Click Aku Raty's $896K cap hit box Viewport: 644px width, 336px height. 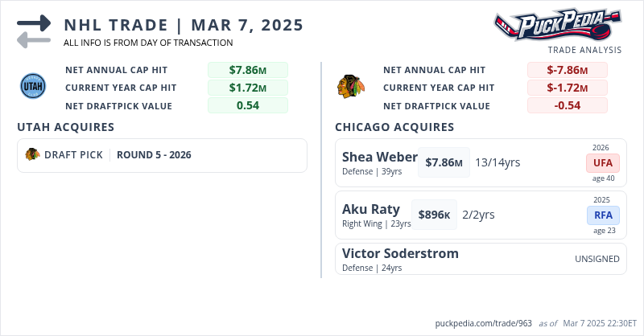point(434,215)
